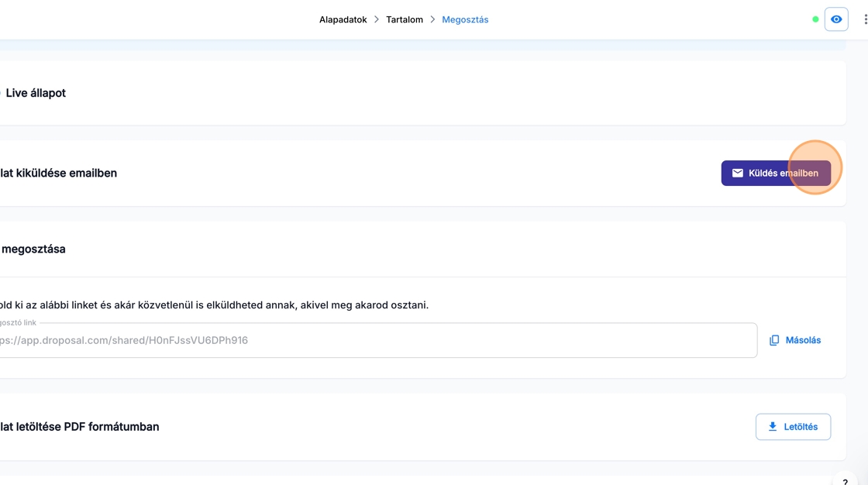This screenshot has height=485, width=868.
Task: Select the Megosztás breadcrumb step
Action: coord(465,19)
